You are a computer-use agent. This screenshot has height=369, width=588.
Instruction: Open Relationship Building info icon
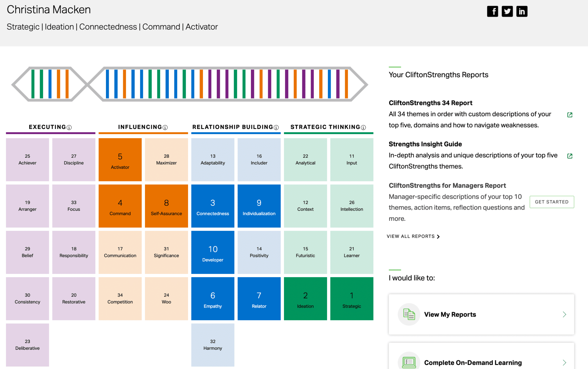click(x=276, y=127)
